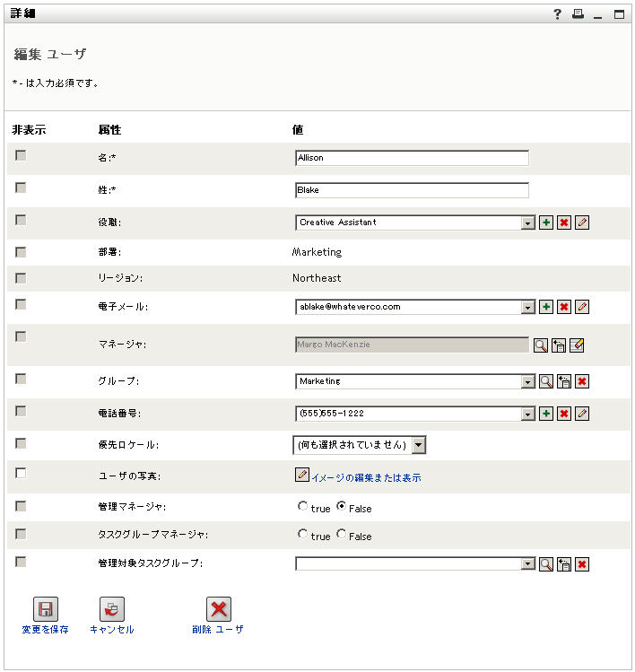Open history list icon in グループ row
The image size is (635, 672).
564,381
